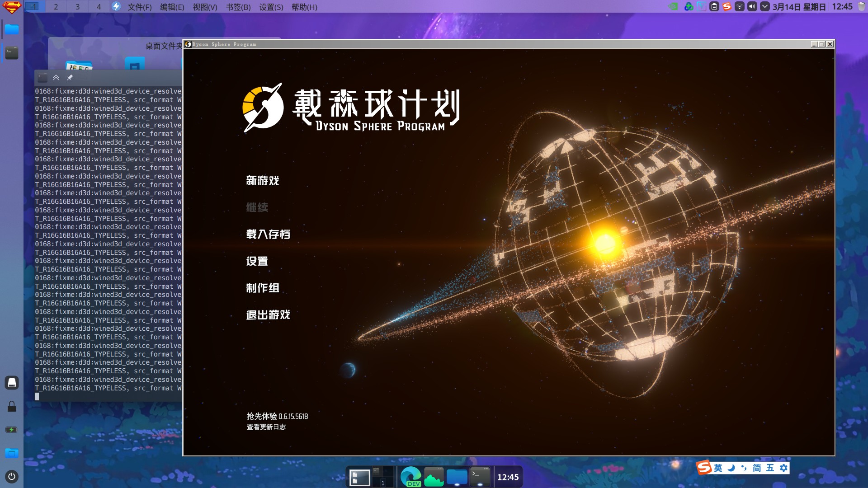Toggle 简 simplified Chinese on Sogou toolbar
868x488 pixels.
click(x=757, y=468)
